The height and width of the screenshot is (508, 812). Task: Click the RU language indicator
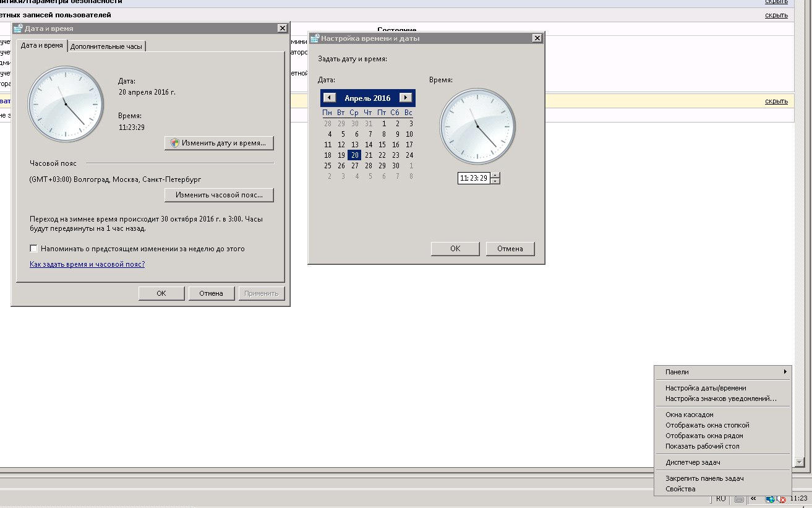721,499
